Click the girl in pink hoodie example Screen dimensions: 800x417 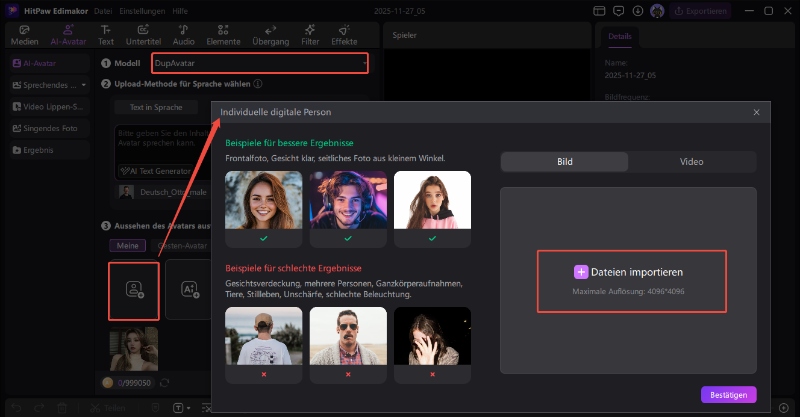coord(432,200)
